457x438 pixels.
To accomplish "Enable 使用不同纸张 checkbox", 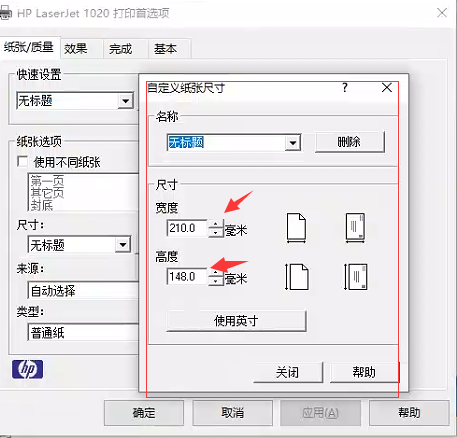I will [x=22, y=162].
